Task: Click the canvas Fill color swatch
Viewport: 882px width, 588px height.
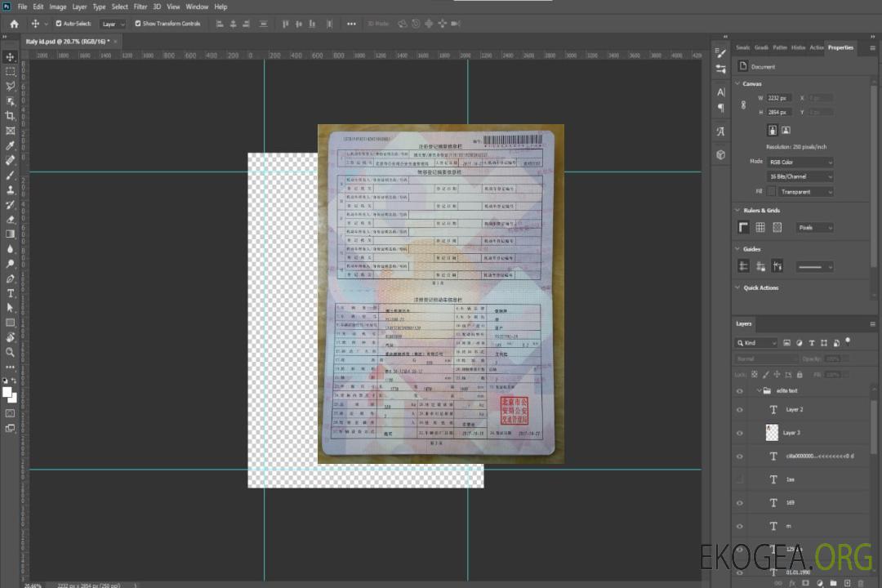Action: tap(771, 192)
